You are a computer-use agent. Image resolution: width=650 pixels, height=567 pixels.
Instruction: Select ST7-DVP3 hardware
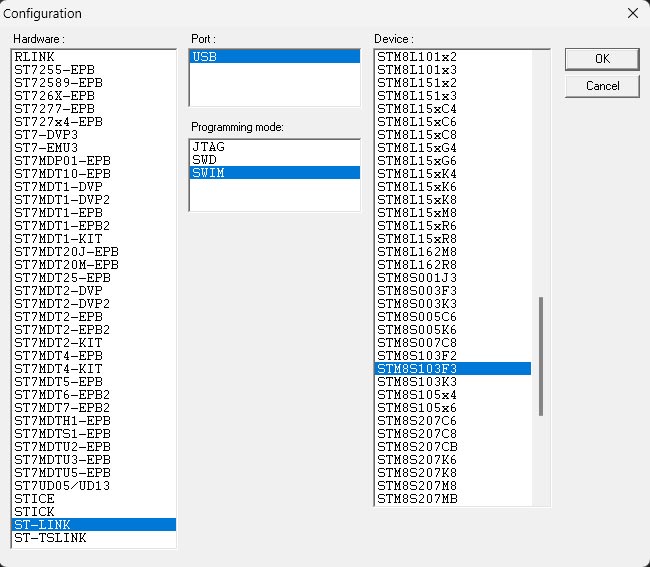point(94,135)
